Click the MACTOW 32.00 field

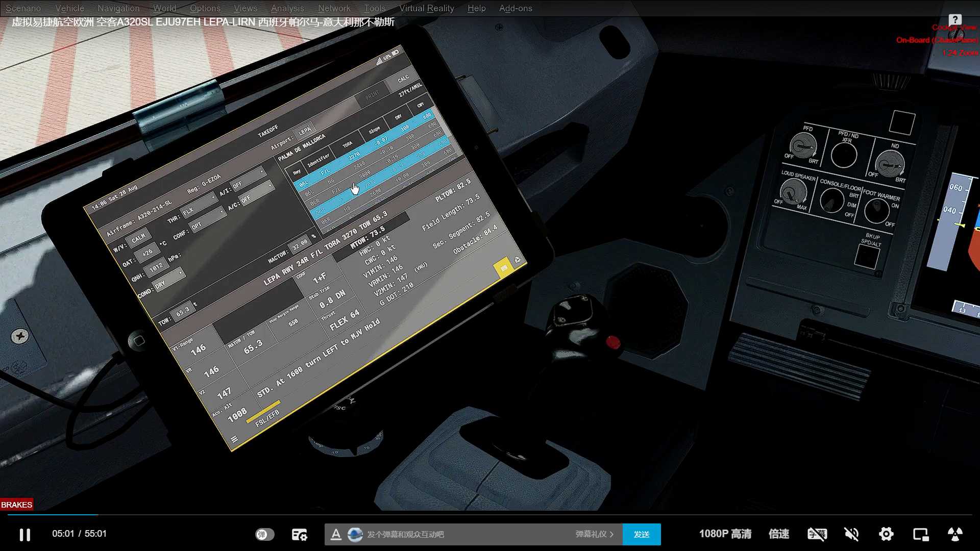[x=300, y=243]
